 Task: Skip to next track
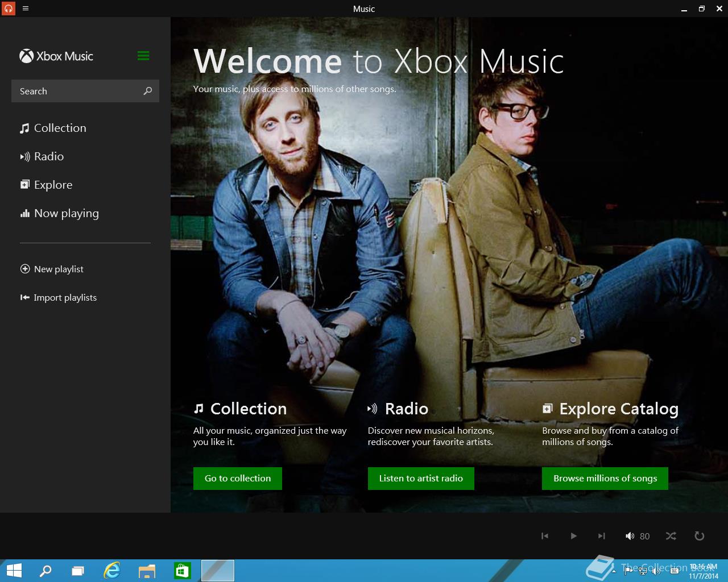coord(602,536)
